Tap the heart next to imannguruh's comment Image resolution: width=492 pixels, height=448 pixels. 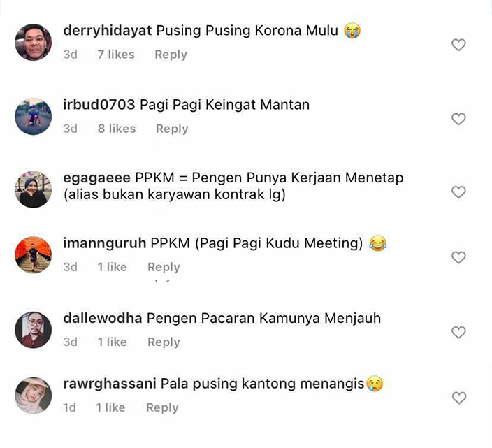point(458,258)
